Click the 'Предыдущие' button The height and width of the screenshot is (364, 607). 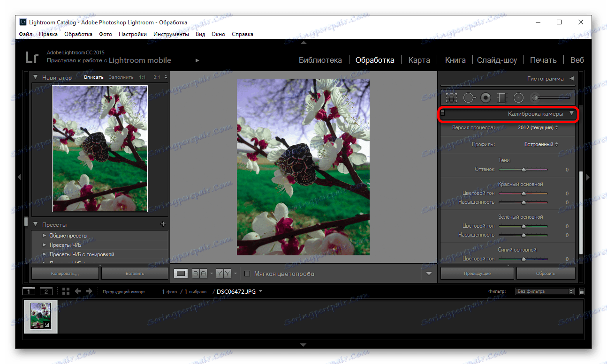(478, 273)
